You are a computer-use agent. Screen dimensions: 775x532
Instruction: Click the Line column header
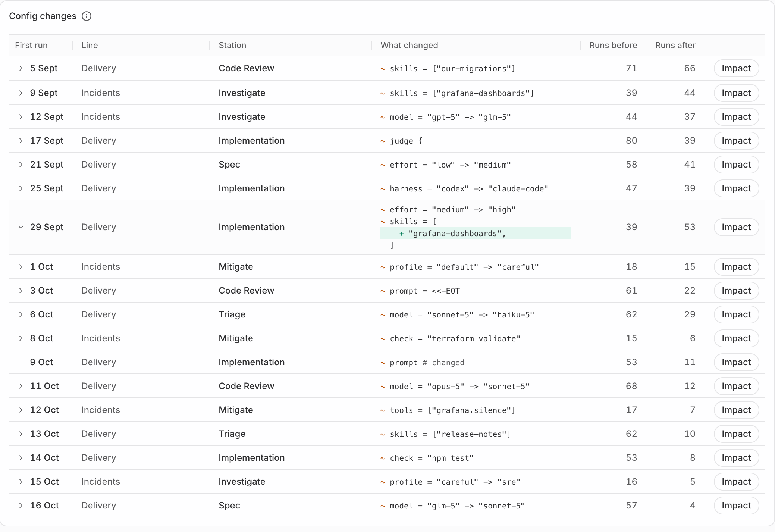pos(90,45)
